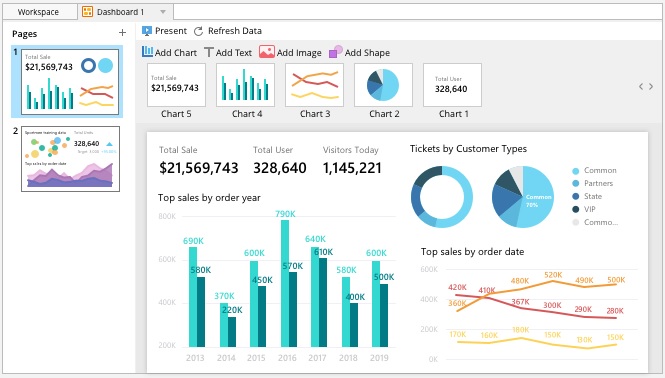Go to next charts with right arrow
The height and width of the screenshot is (378, 665).
click(651, 87)
